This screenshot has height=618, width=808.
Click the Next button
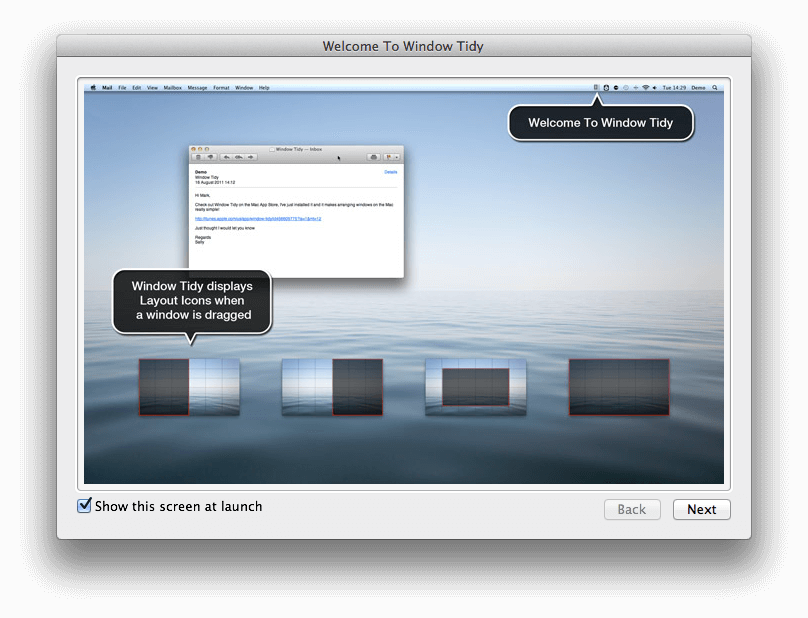coord(701,509)
